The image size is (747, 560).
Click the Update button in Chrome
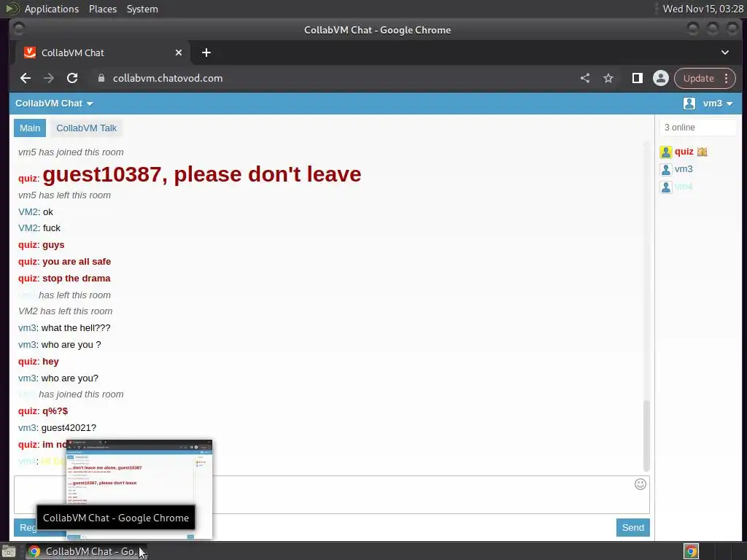coord(699,78)
